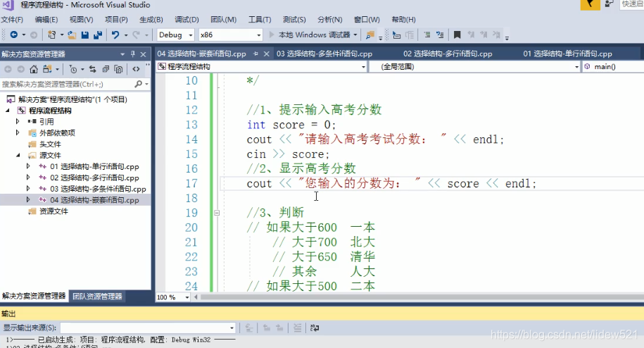The width and height of the screenshot is (644, 348).
Task: Select 01 选择结构-单行if语句.cpp in the tree
Action: pyautogui.click(x=94, y=166)
